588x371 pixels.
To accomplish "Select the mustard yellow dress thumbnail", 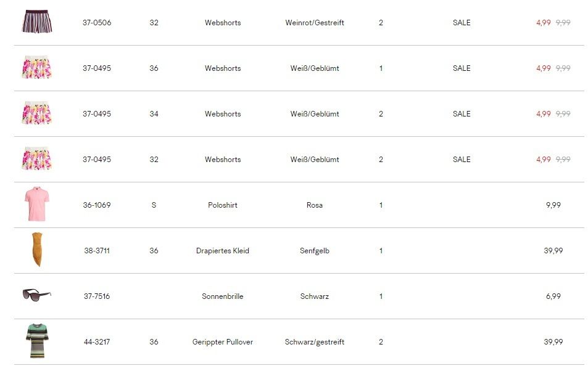I will click(x=37, y=250).
